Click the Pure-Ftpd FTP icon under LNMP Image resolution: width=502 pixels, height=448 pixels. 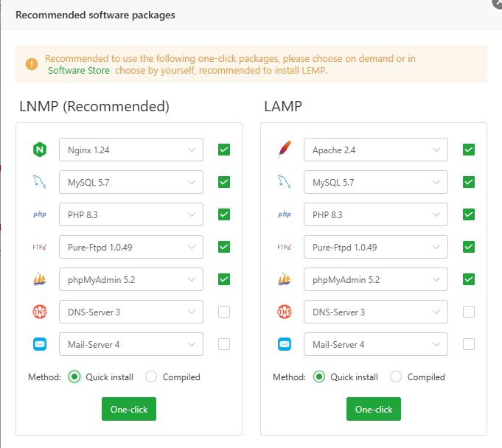[x=40, y=247]
